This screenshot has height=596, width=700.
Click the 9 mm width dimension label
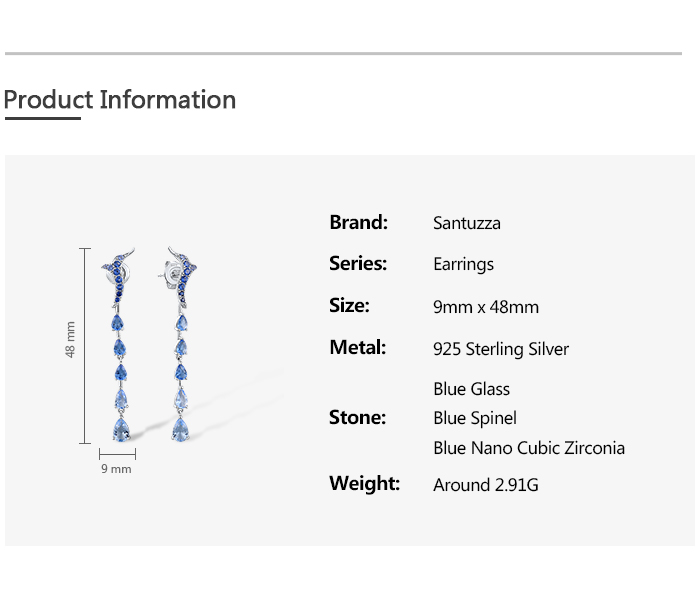[x=116, y=469]
